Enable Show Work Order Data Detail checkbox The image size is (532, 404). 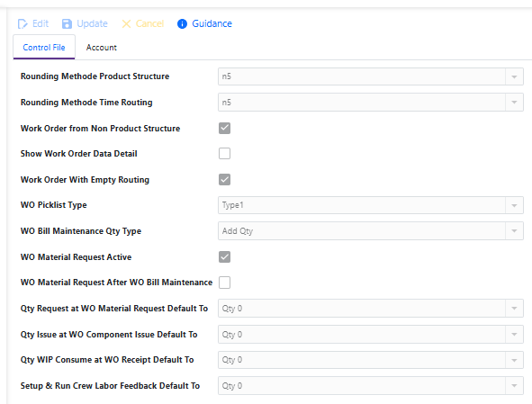225,153
